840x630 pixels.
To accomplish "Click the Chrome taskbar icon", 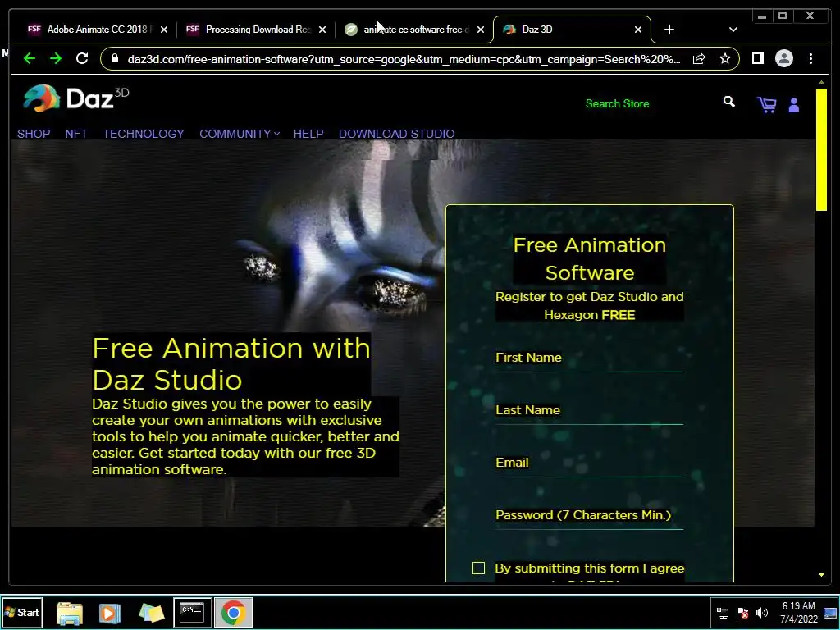I will (x=234, y=612).
